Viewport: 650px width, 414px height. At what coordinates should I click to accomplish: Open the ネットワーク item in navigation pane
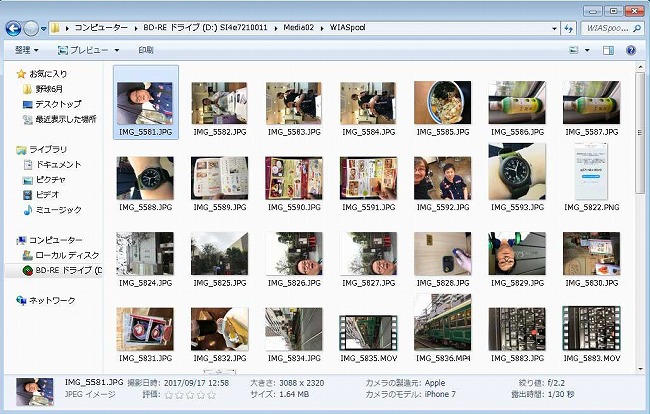point(51,300)
